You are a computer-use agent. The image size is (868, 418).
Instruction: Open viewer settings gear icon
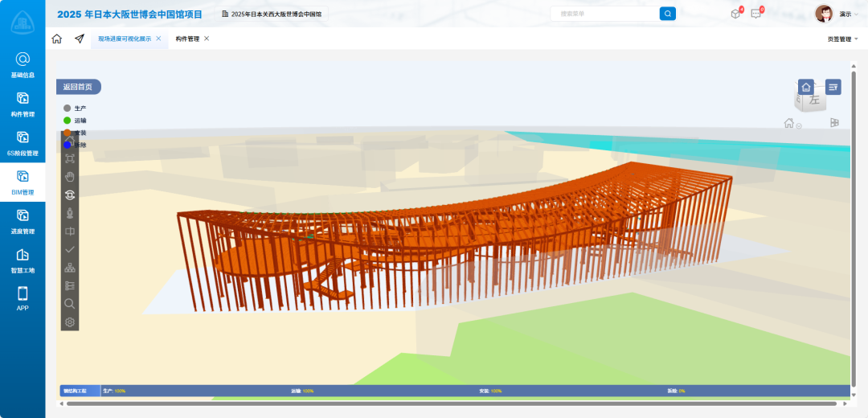click(x=70, y=322)
